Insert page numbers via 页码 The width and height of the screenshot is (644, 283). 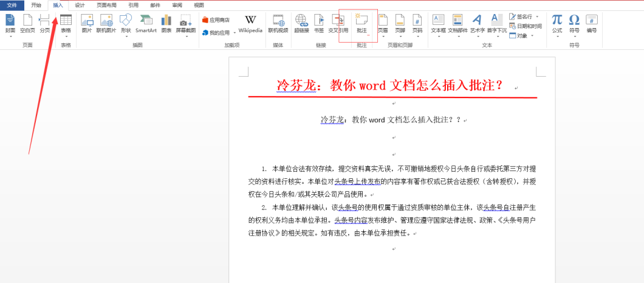[x=417, y=24]
